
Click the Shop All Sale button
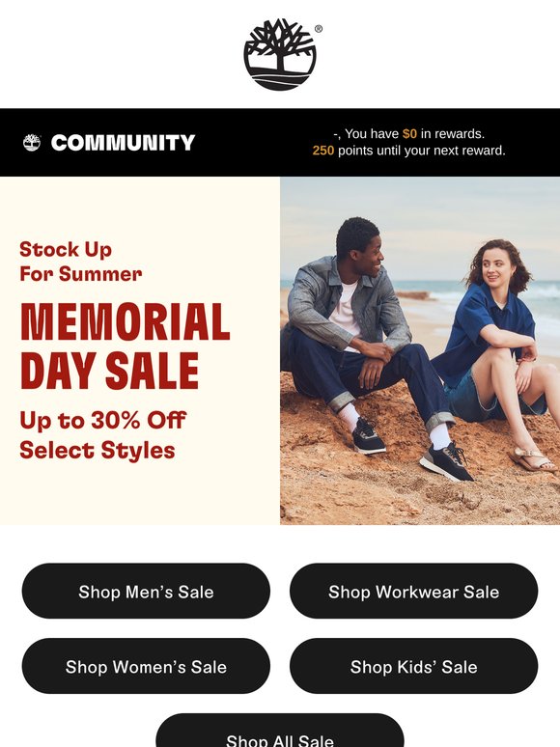tap(280, 732)
